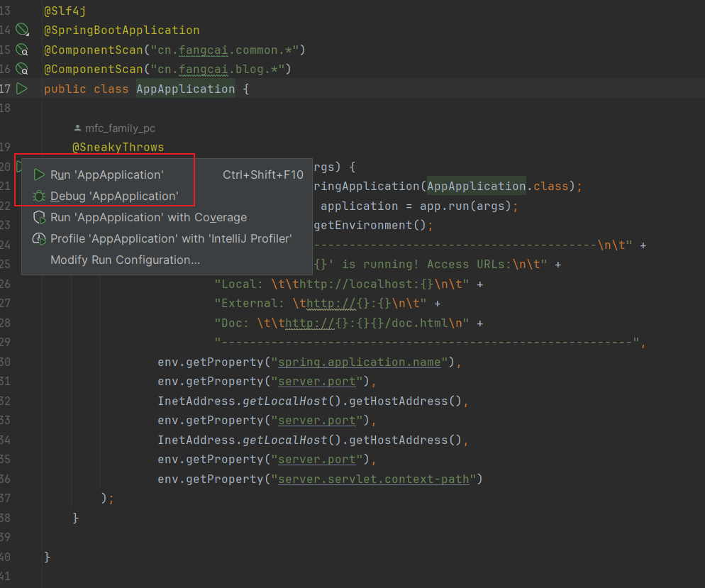Choose Debug 'AppApplication' from popup
Viewport: 705px width, 588px height.
[167, 196]
